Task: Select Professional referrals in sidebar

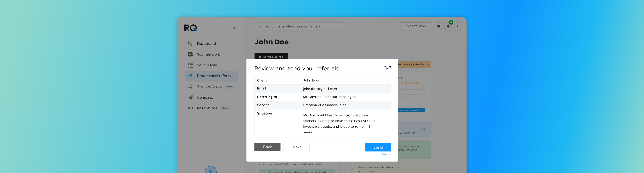Action: point(211,76)
